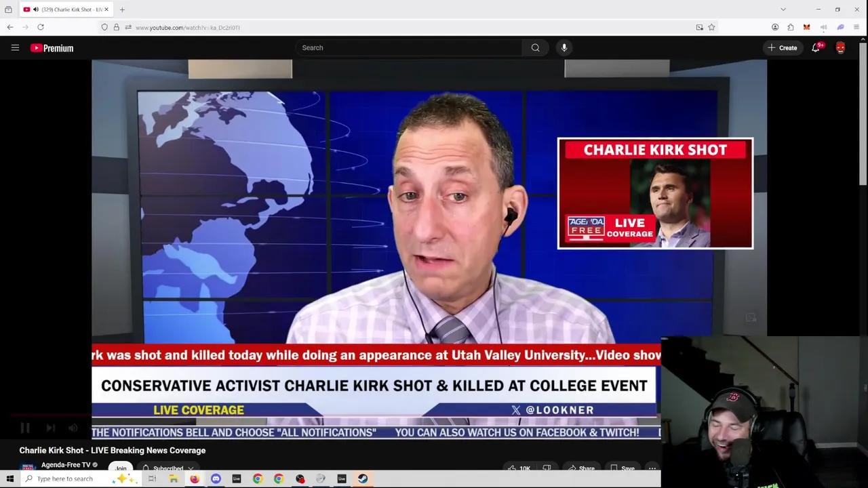Open the notifications bell
This screenshot has width=868, height=488.
(x=816, y=47)
